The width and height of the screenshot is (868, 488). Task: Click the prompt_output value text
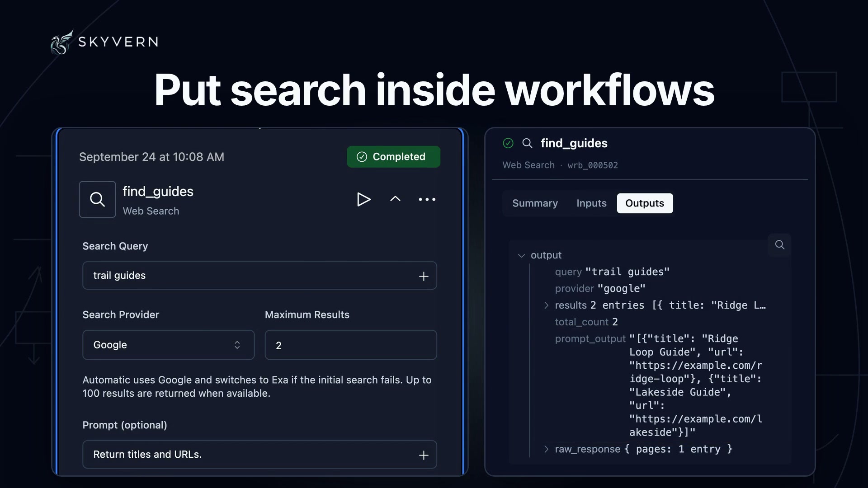point(696,385)
